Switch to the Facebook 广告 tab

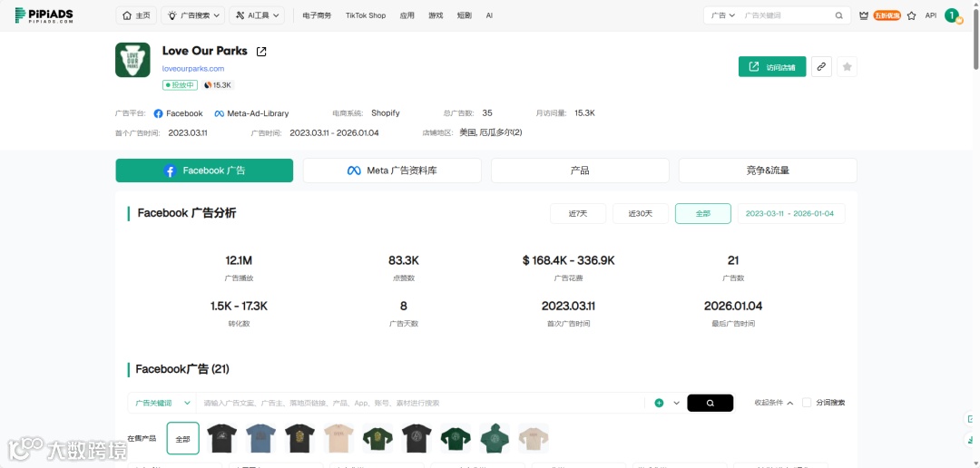click(204, 171)
